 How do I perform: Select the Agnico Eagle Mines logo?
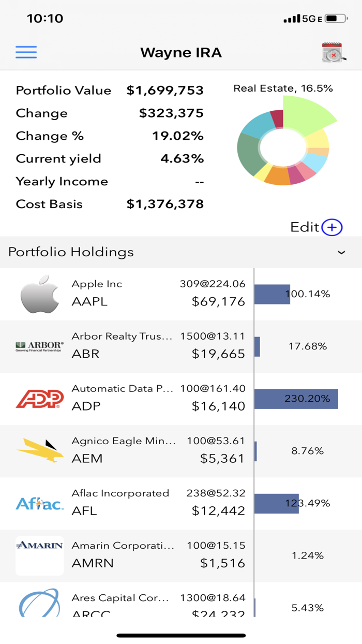point(39,450)
